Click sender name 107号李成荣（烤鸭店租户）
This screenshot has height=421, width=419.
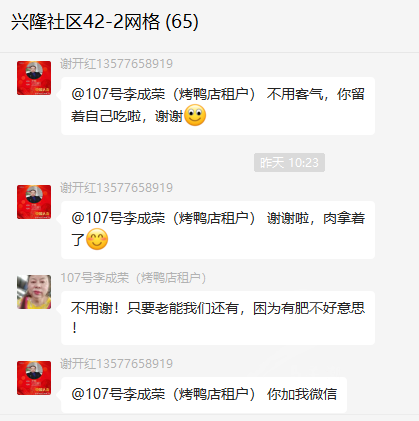(x=133, y=278)
